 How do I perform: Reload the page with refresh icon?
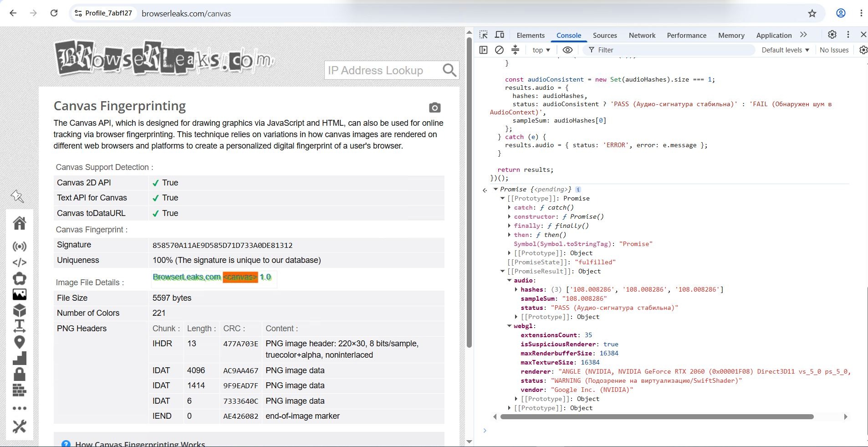[x=54, y=13]
